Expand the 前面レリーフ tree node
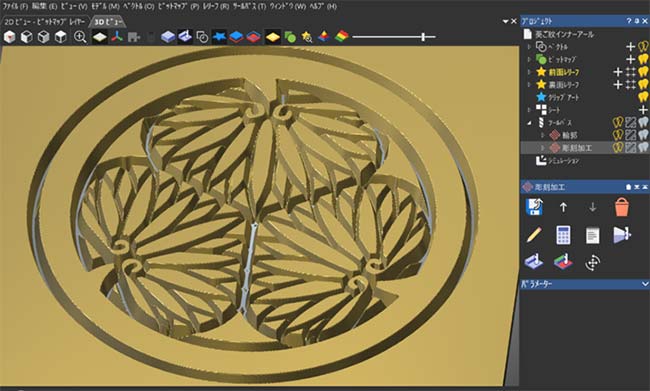This screenshot has height=391, width=650. pos(529,72)
